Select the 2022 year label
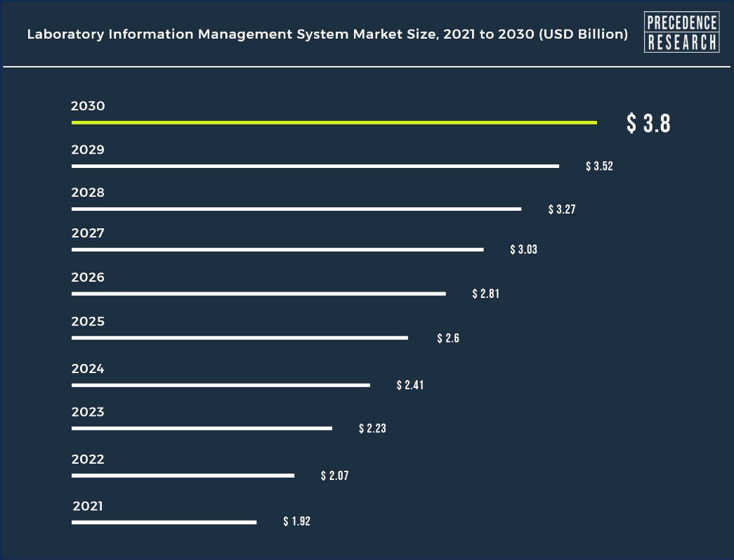 coord(88,459)
